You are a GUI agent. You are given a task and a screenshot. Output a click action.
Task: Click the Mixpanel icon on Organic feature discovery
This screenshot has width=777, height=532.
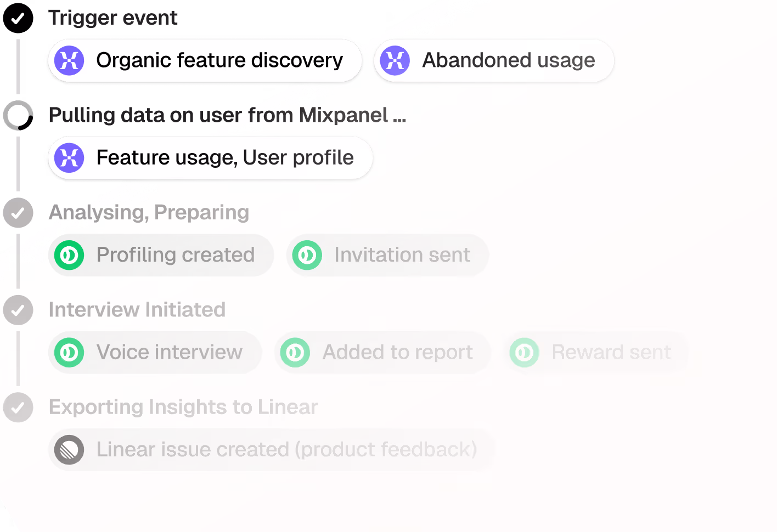(x=69, y=61)
